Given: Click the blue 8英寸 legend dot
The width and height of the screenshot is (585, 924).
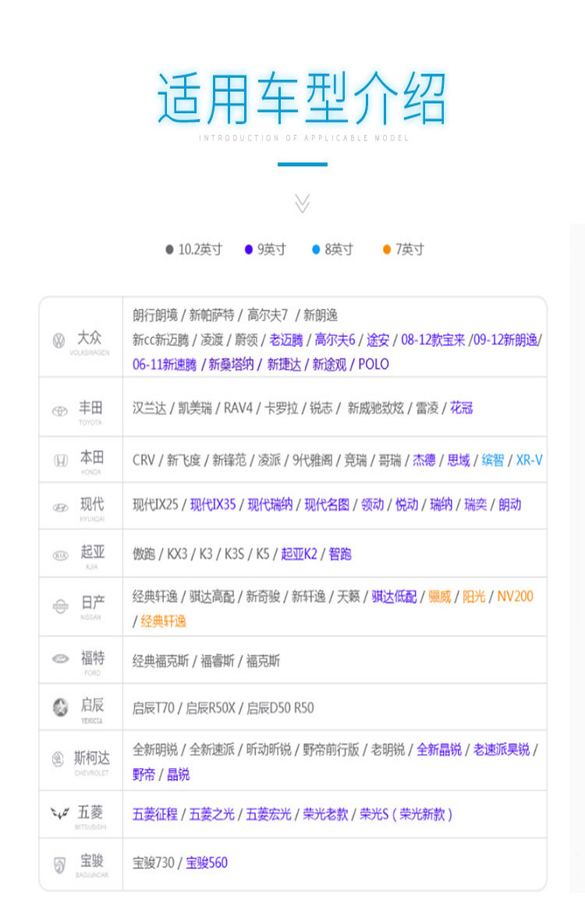Looking at the screenshot, I should click(316, 250).
